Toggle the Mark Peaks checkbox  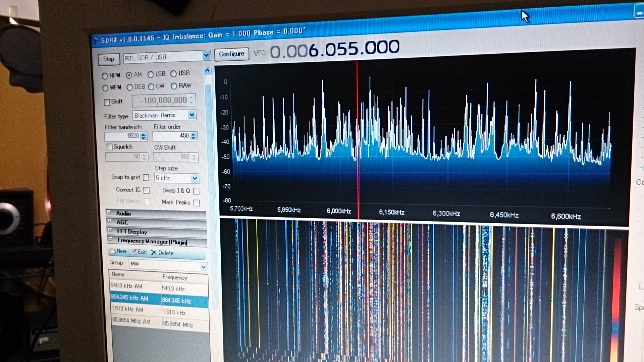click(197, 203)
